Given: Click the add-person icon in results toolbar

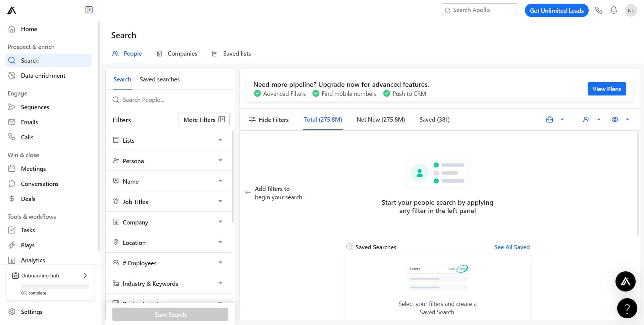Looking at the screenshot, I should pyautogui.click(x=586, y=120).
